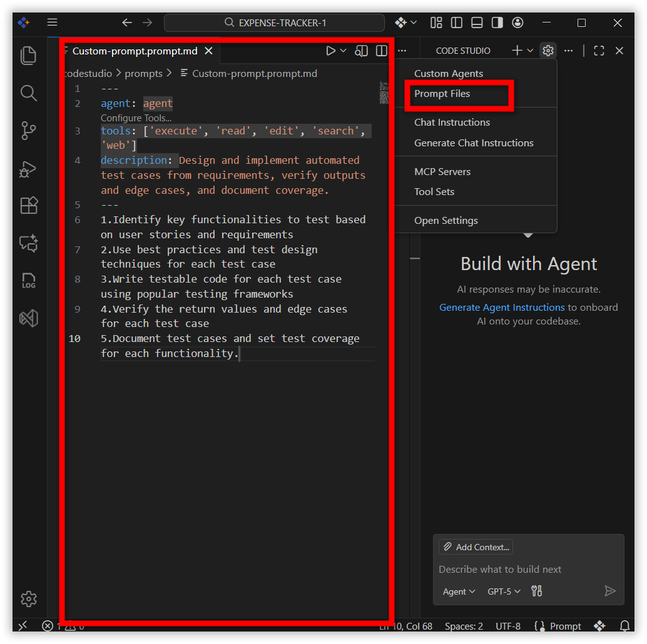Open the Output Log icon in the sidebar

coord(29,281)
